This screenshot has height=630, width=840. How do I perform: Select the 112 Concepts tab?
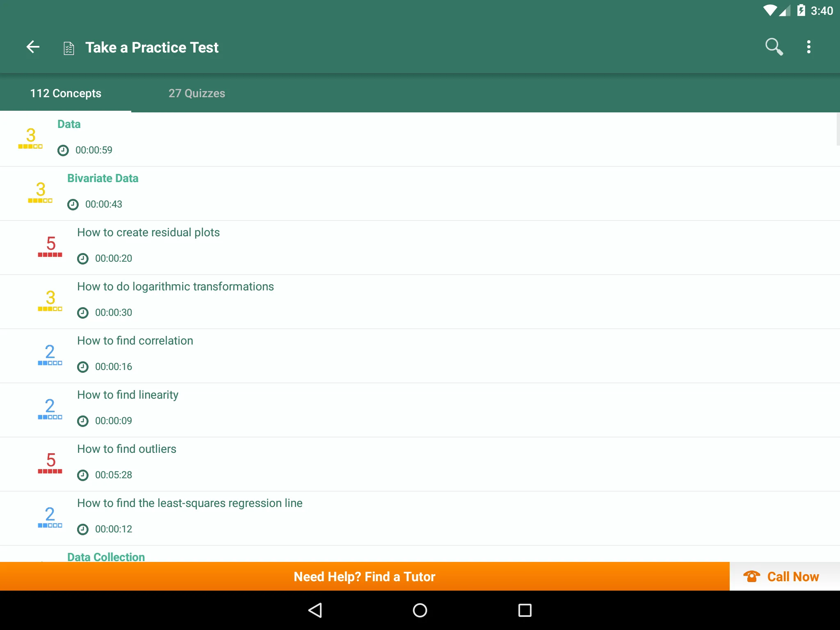66,93
